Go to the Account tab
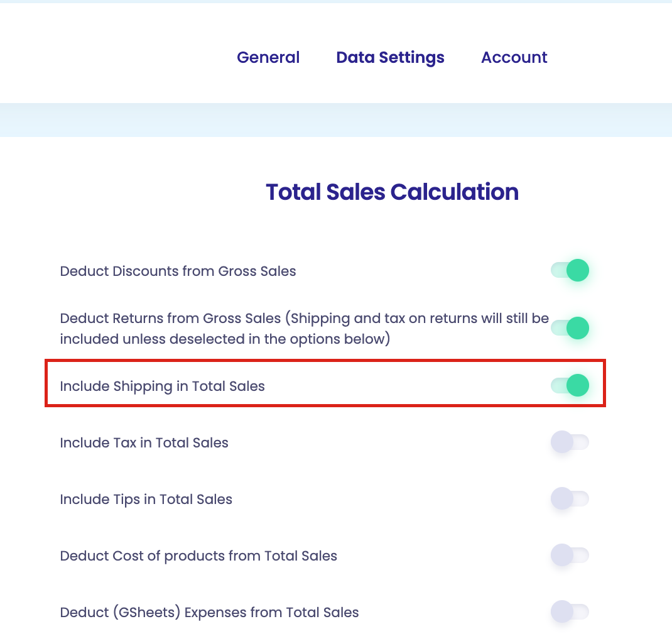Screen dimensions: 672x641 tap(514, 57)
